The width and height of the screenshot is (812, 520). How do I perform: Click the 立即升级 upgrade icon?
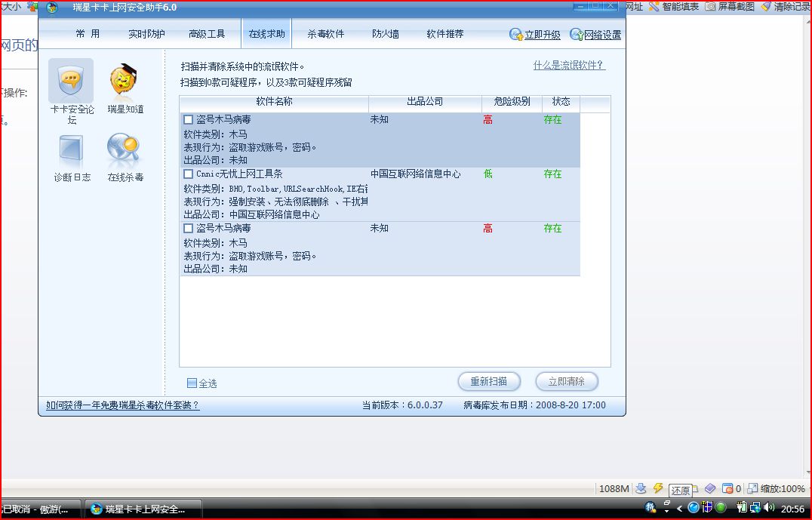pos(516,35)
